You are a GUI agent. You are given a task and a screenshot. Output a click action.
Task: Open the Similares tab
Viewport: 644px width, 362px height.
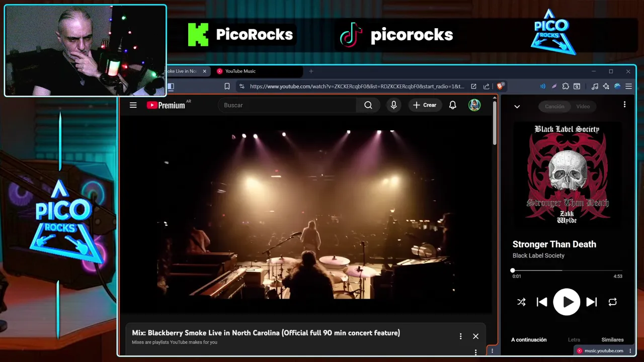pos(612,340)
